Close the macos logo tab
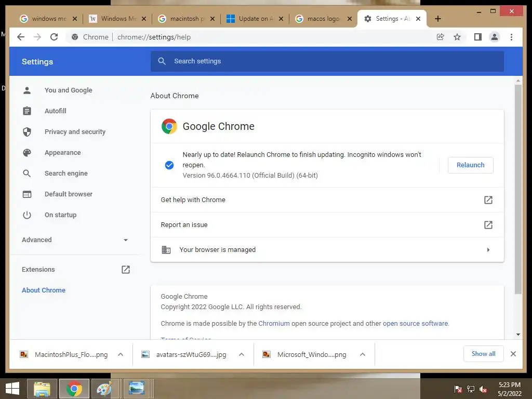 [350, 19]
